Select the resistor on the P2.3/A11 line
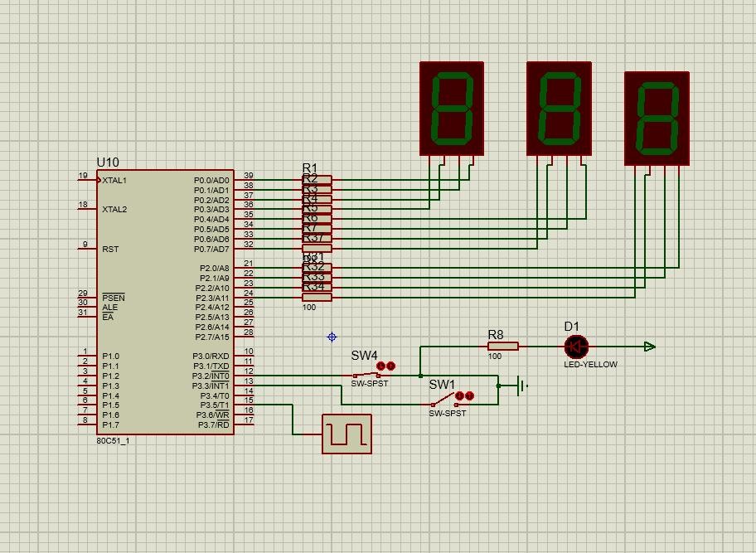 [x=317, y=298]
